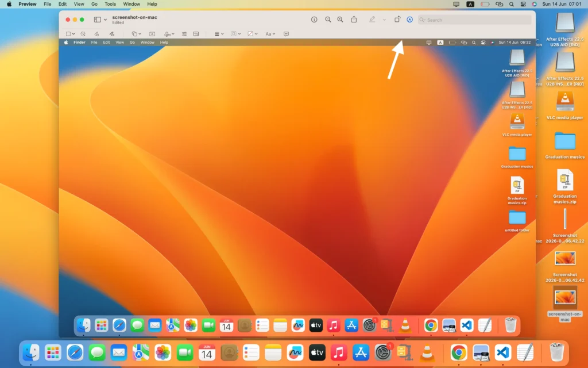Image resolution: width=588 pixels, height=368 pixels.
Task: Select the Instant Alpha wand tool
Action: (x=83, y=34)
